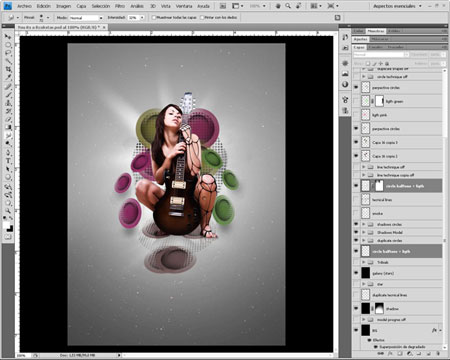This screenshot has width=450, height=360.
Task: Show the ligth pink layer
Action: [x=356, y=115]
